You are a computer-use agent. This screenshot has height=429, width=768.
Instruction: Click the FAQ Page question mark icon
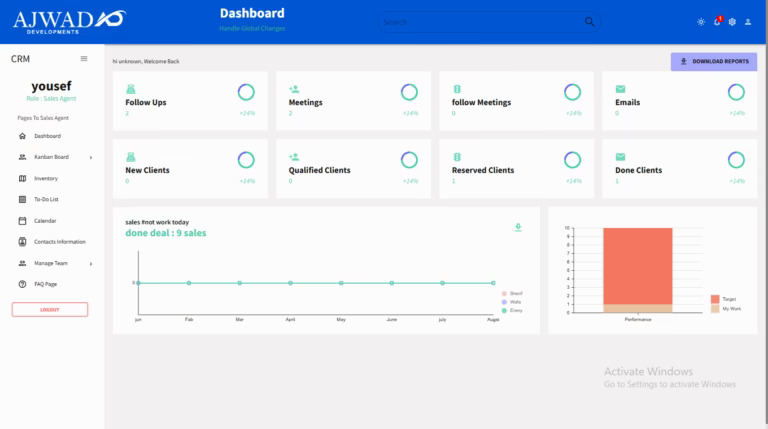tap(22, 284)
